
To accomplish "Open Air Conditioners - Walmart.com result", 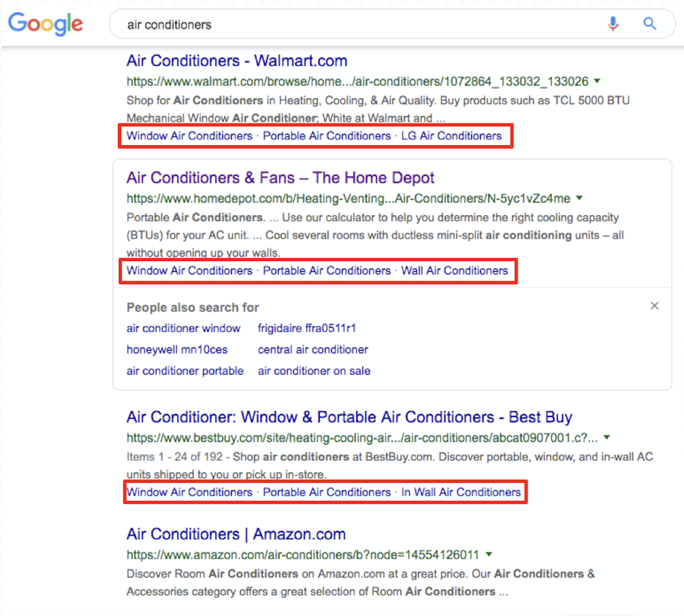I will pyautogui.click(x=237, y=61).
